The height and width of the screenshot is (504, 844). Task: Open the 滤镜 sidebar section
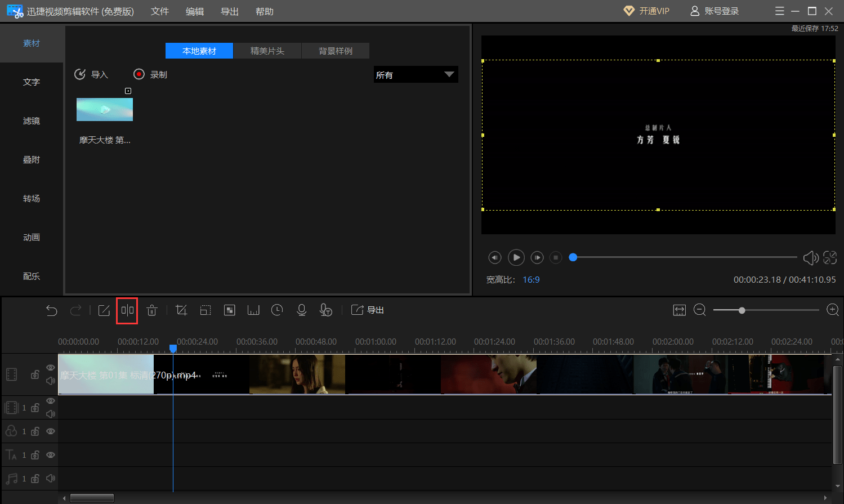32,121
